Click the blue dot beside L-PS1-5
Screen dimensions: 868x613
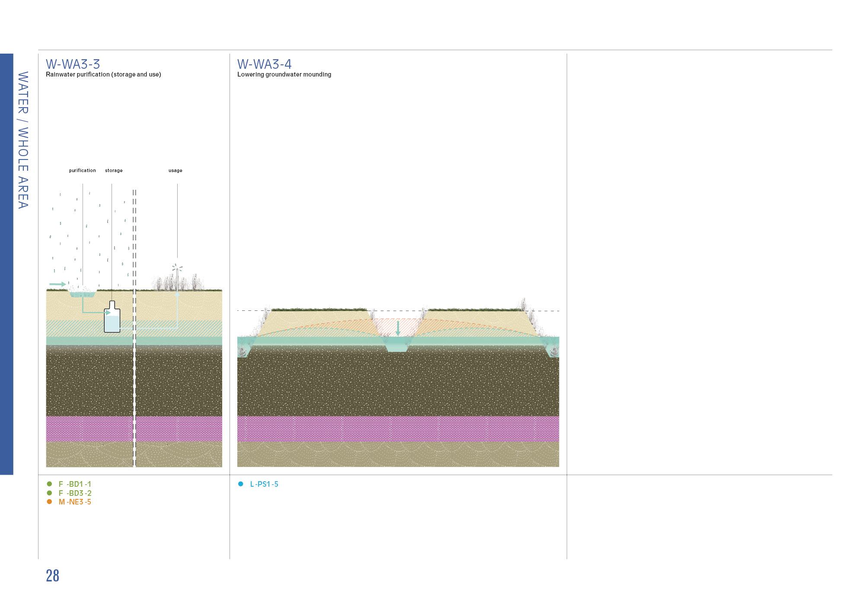click(x=241, y=484)
